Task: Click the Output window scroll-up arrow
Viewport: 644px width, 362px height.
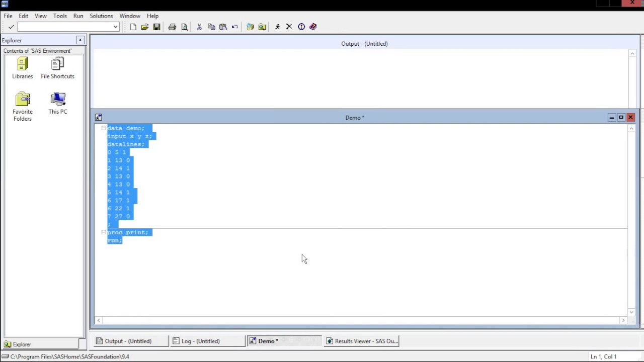Action: pos(632,53)
